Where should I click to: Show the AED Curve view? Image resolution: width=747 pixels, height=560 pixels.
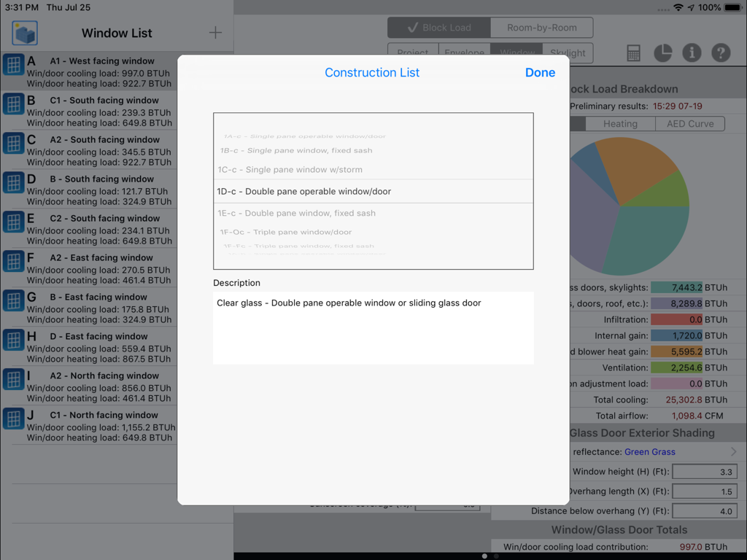[689, 123]
